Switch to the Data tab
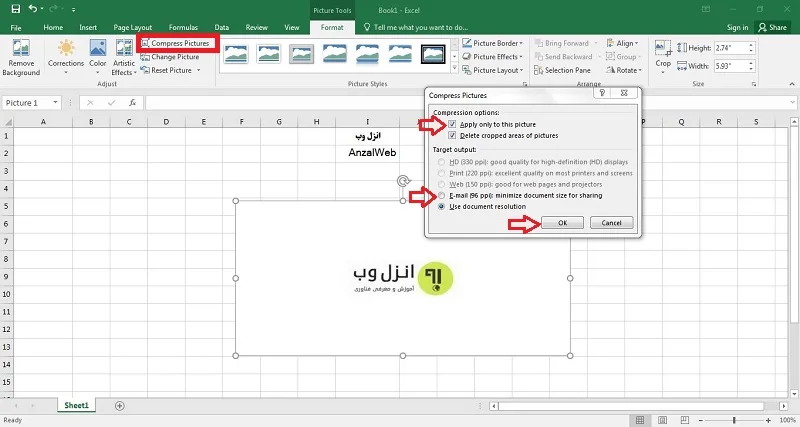This screenshot has width=800, height=427. pos(221,28)
